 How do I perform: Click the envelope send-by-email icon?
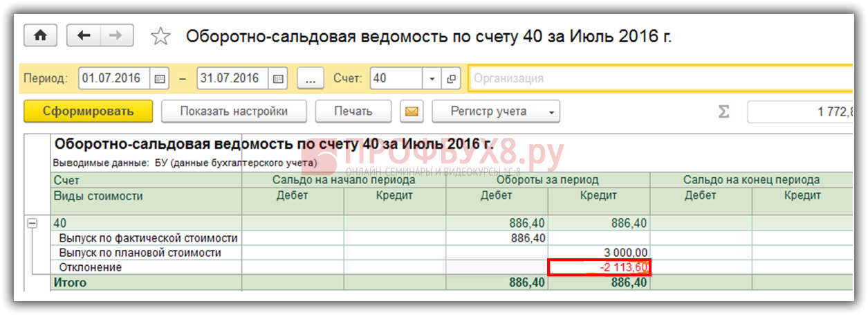tap(412, 111)
